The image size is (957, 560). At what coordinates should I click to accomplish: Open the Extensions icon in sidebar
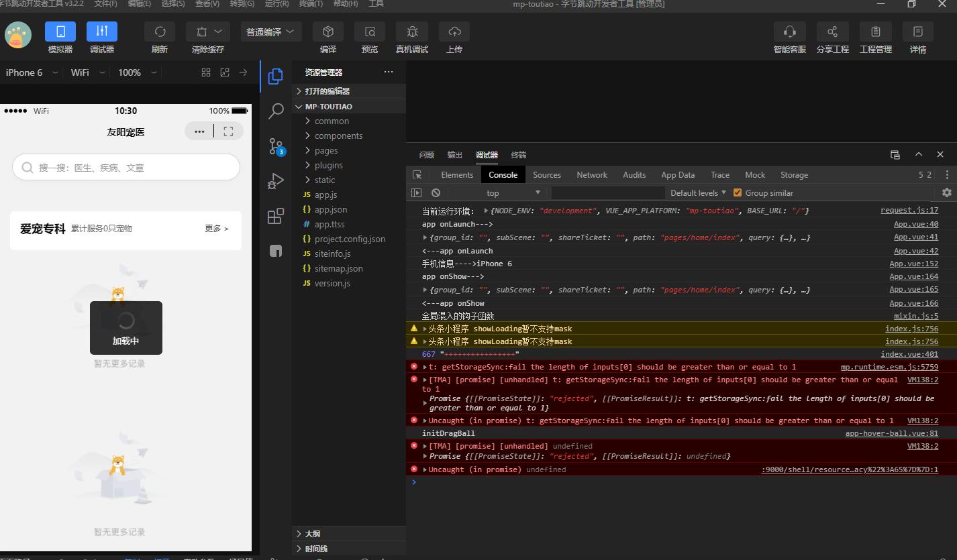click(x=275, y=216)
